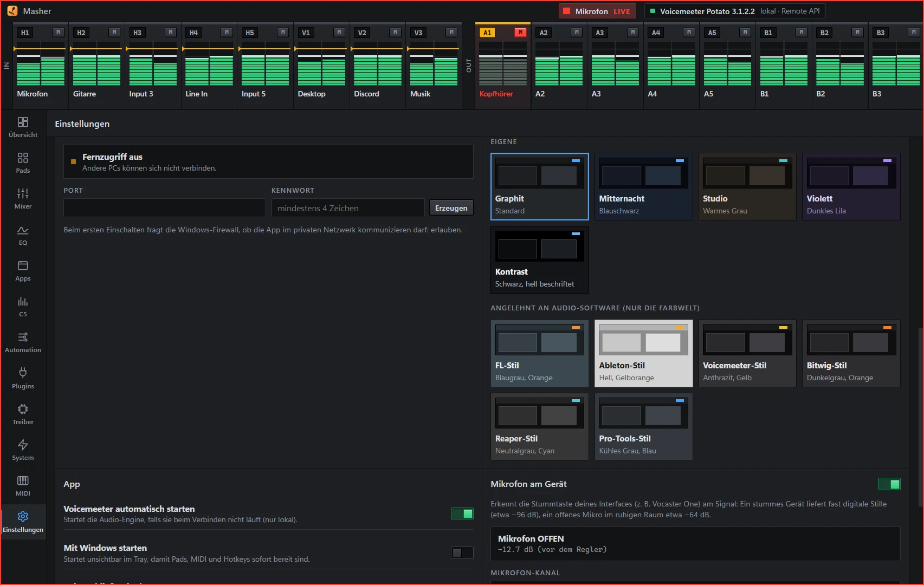Select the Reaper-Stil theme card

tap(540, 426)
